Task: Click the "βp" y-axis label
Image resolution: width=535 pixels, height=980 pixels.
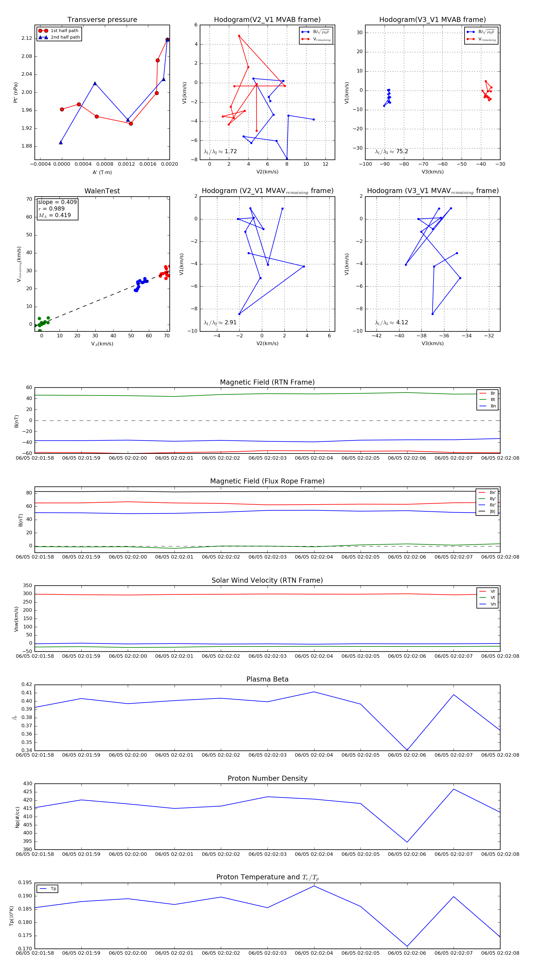Action: click(x=15, y=718)
